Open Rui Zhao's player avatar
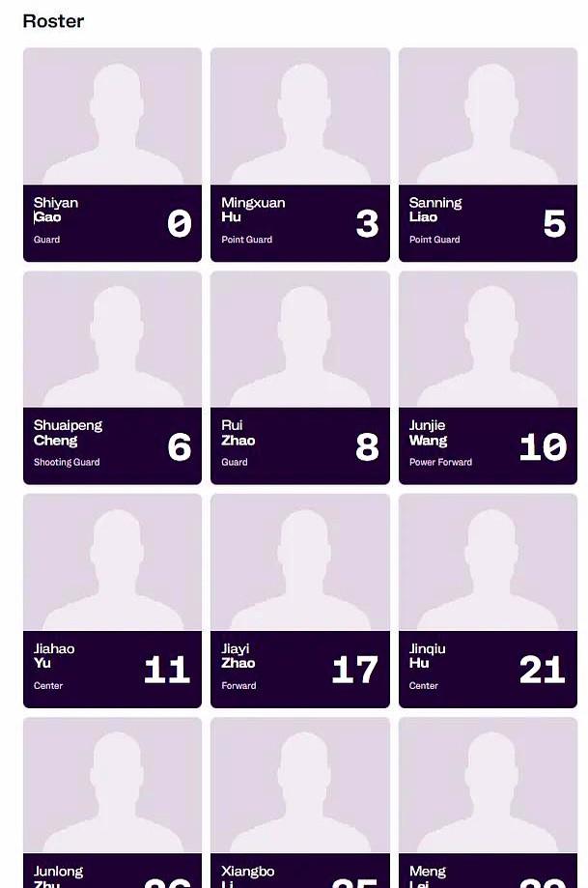 pyautogui.click(x=300, y=339)
